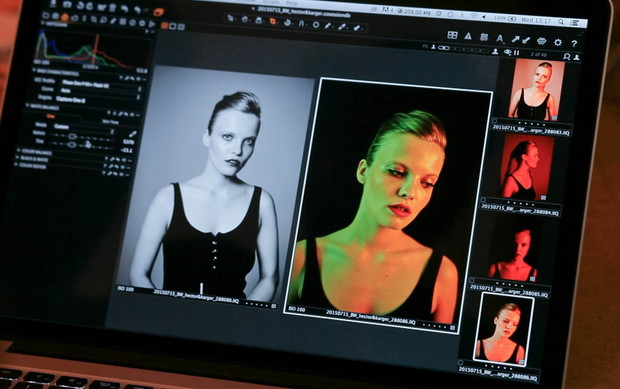Open Preferences with the gear icon

[x=558, y=42]
